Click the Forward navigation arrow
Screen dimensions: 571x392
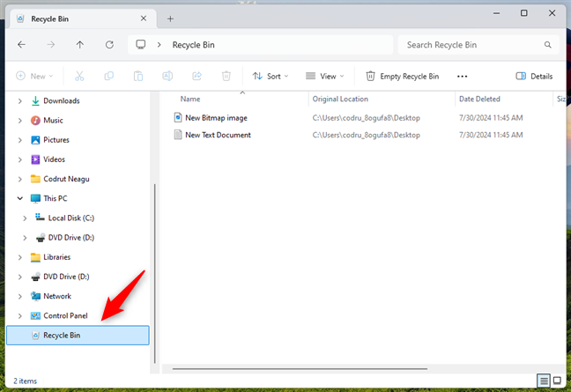(x=51, y=45)
